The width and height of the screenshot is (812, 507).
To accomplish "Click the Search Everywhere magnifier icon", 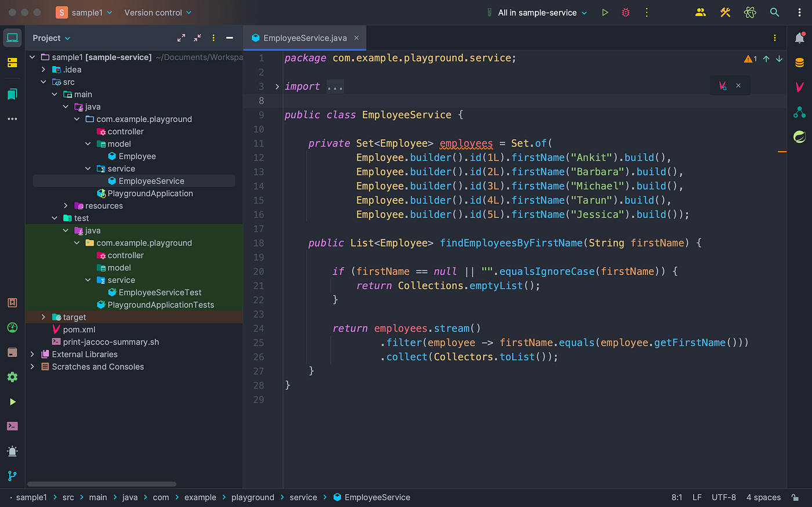I will [x=774, y=12].
